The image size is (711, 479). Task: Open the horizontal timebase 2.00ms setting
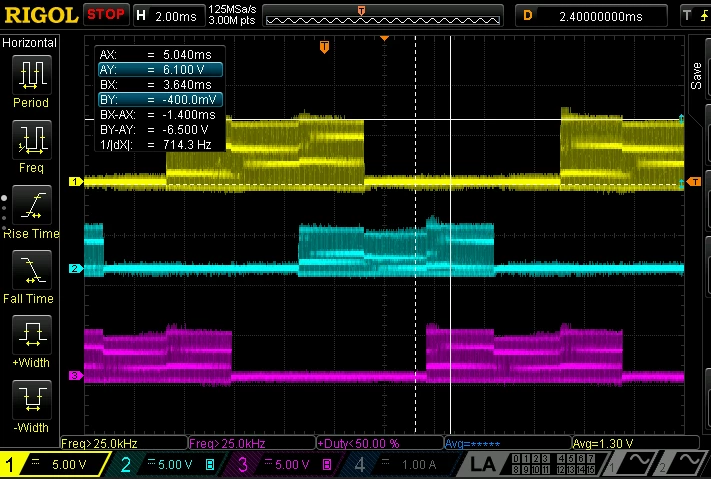[169, 16]
